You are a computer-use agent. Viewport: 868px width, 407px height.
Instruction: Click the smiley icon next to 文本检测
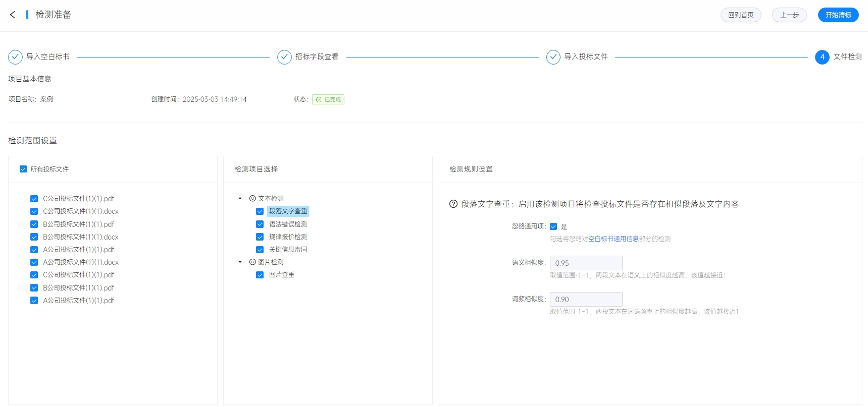tap(252, 198)
